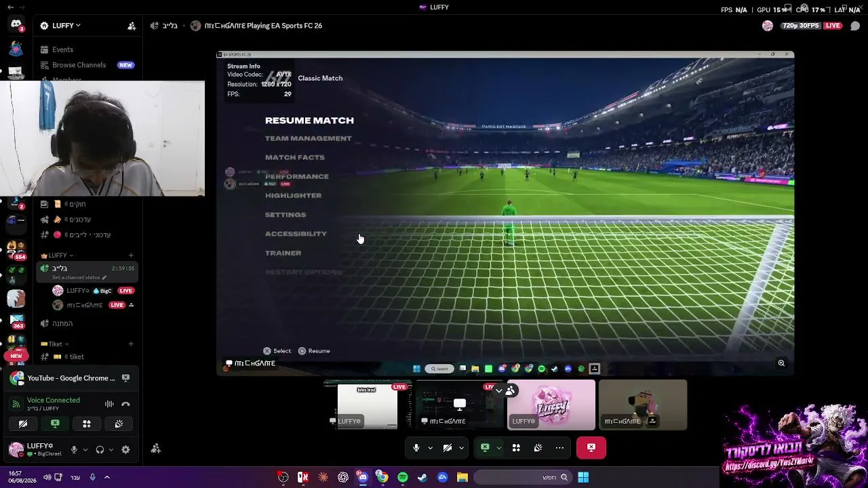Collapse the Tiket channel category
This screenshot has height=488, width=868.
54,344
